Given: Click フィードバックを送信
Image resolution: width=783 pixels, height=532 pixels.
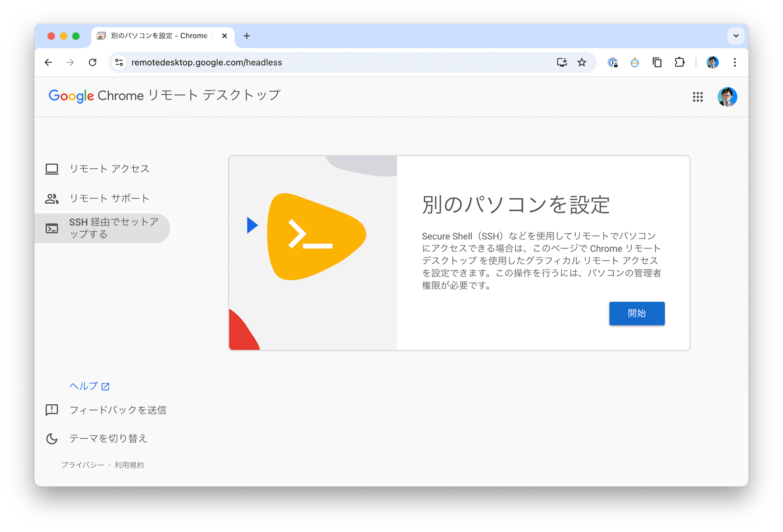Looking at the screenshot, I should [x=118, y=410].
